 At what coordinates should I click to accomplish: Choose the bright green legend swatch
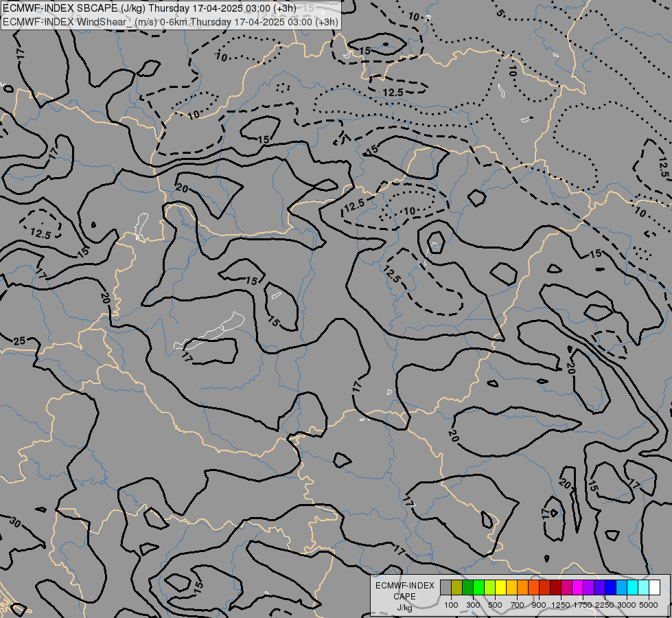(x=478, y=588)
